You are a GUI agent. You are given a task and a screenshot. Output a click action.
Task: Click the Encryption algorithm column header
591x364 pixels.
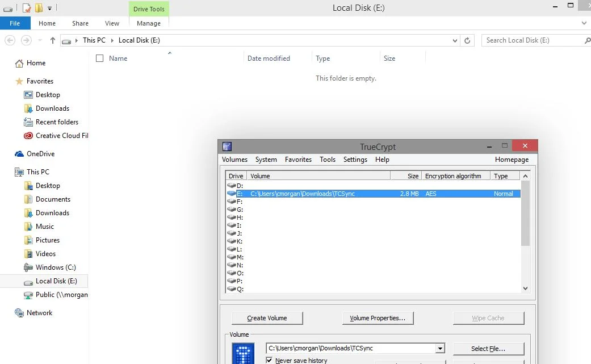[x=456, y=176]
